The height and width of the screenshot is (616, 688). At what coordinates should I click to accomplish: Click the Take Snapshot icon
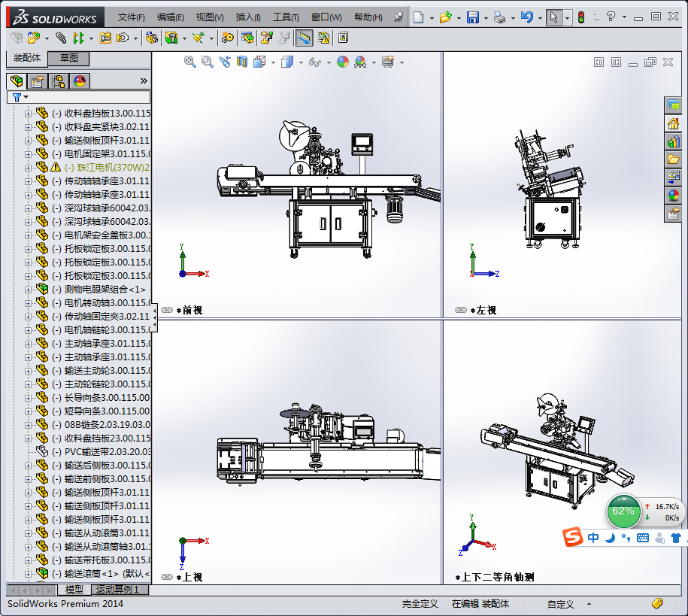343,38
